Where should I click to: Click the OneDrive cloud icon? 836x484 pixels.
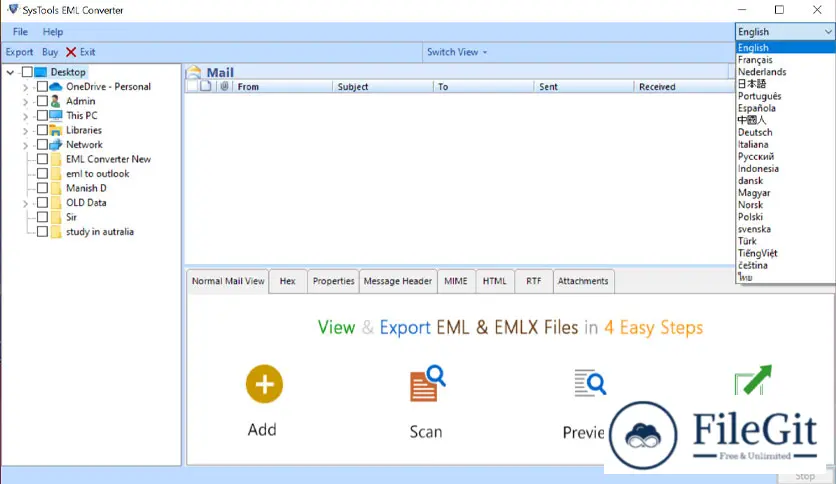click(x=55, y=86)
